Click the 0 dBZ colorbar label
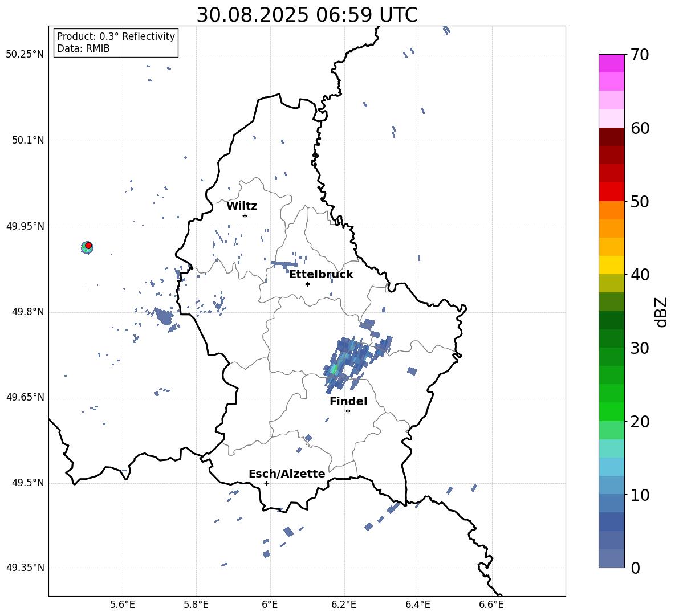The image size is (675, 616). [x=635, y=568]
